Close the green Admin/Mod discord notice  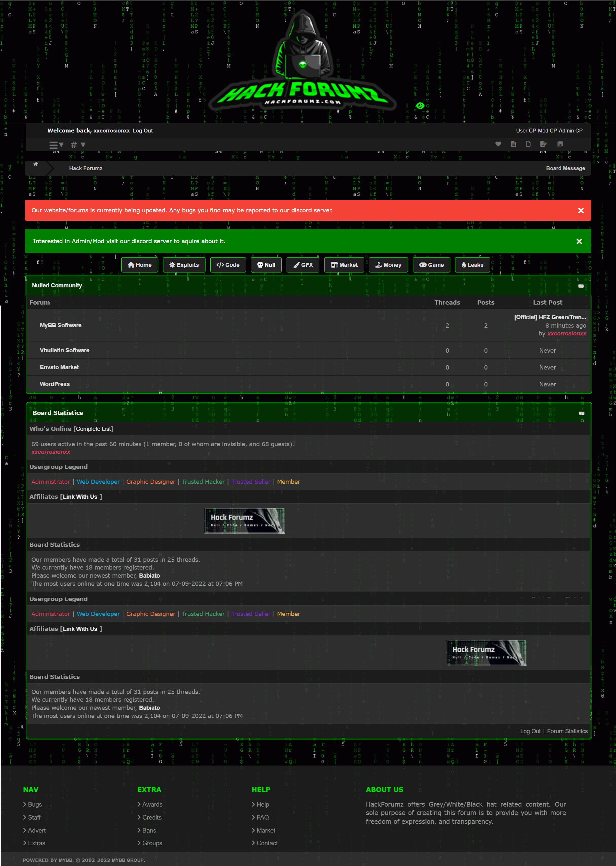coord(579,241)
